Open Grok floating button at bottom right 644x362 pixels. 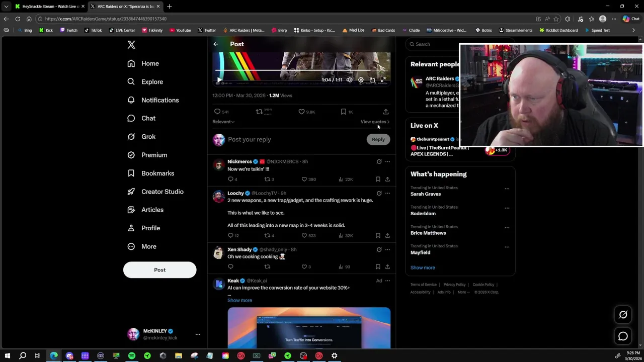click(623, 315)
